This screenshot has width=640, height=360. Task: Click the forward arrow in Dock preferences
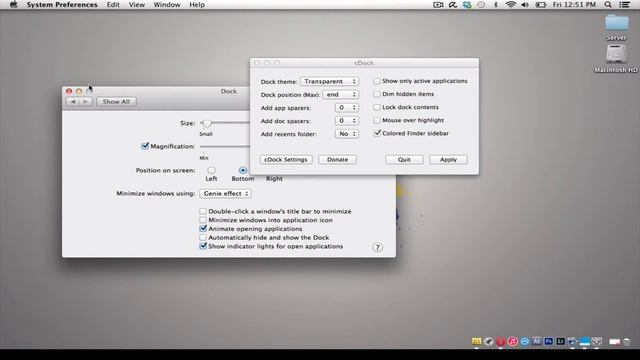click(85, 102)
